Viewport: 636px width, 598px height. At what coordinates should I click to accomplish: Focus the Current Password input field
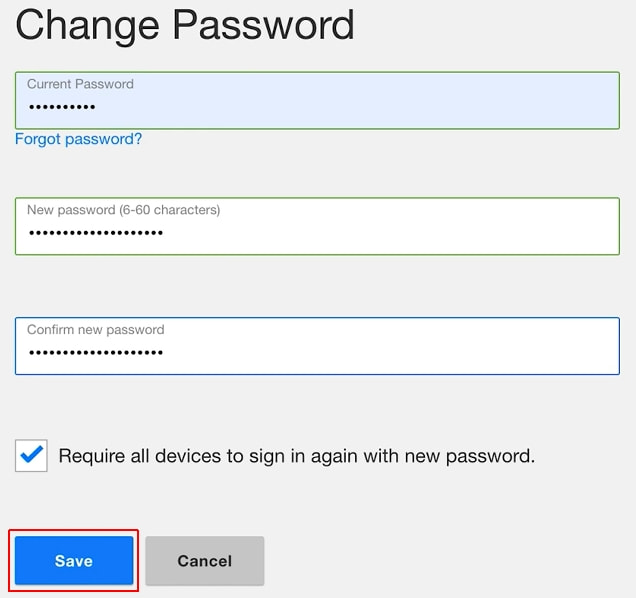tap(317, 100)
